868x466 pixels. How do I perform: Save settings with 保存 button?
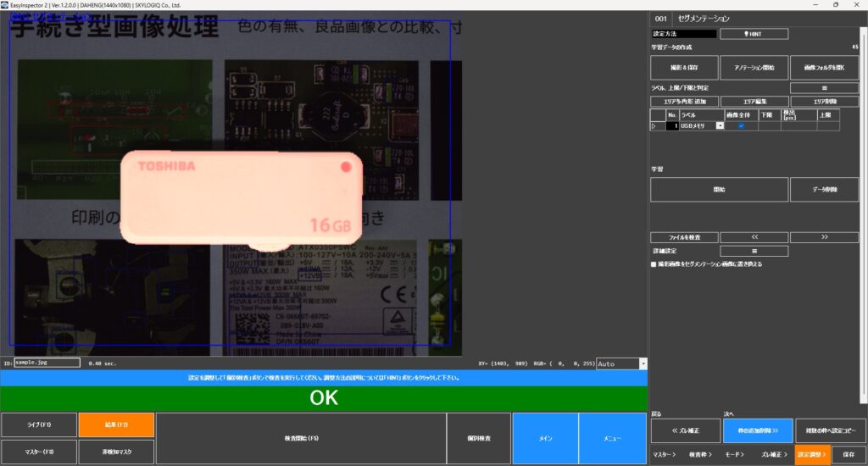pyautogui.click(x=849, y=454)
